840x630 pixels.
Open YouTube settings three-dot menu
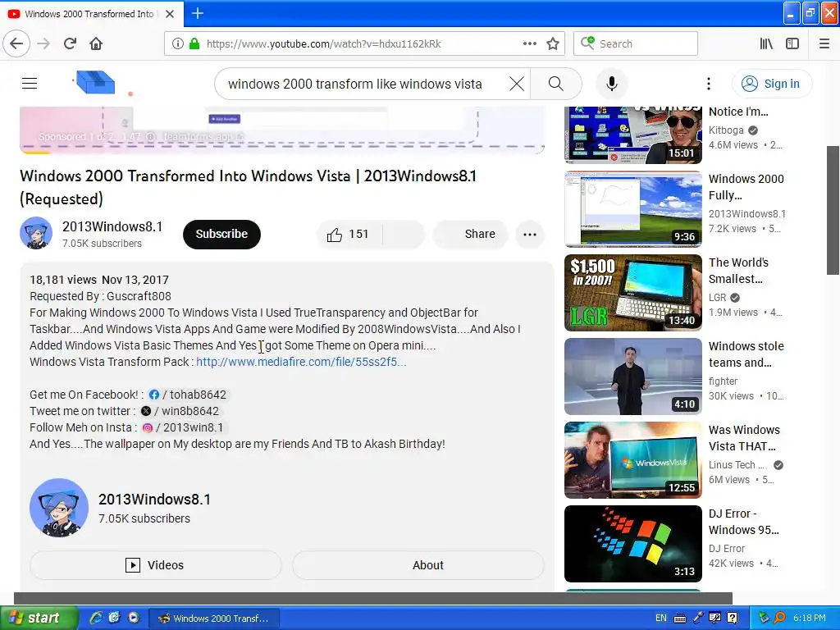(x=708, y=84)
